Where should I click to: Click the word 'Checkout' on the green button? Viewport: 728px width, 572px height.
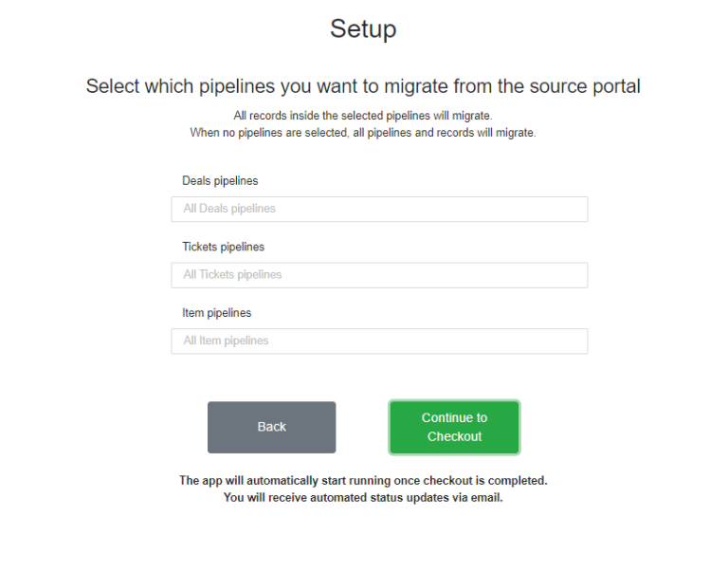tap(454, 436)
